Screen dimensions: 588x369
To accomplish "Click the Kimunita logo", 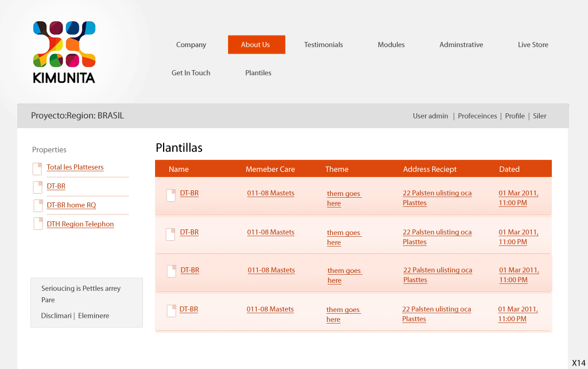I will [64, 52].
